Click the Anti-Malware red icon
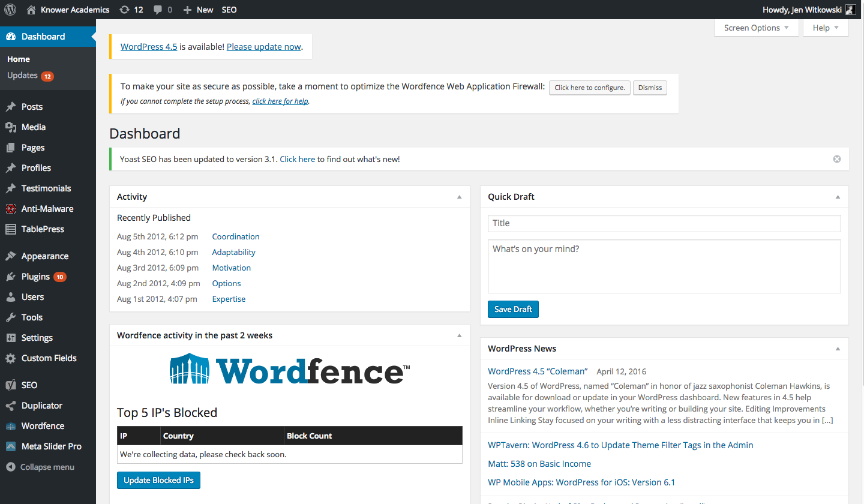 (x=11, y=209)
